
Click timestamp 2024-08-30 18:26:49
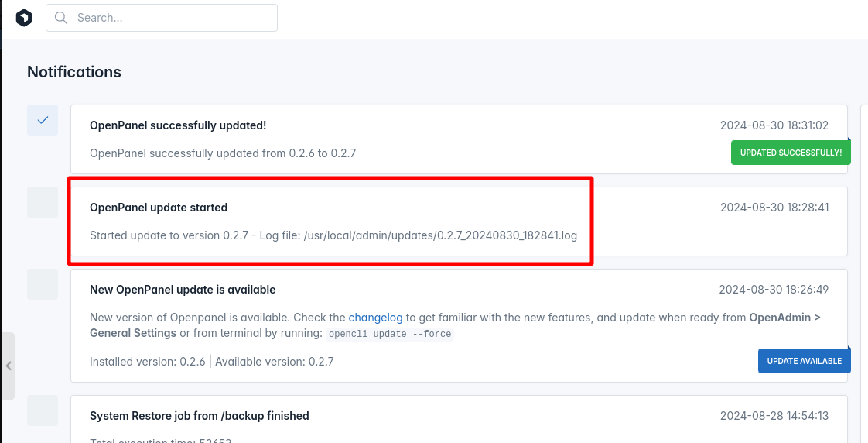(x=774, y=290)
